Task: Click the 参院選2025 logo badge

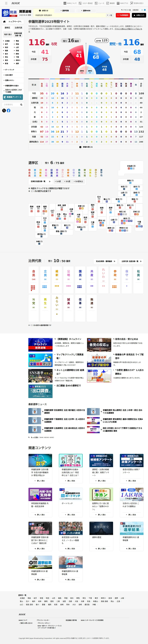Action: (x=9, y=13)
